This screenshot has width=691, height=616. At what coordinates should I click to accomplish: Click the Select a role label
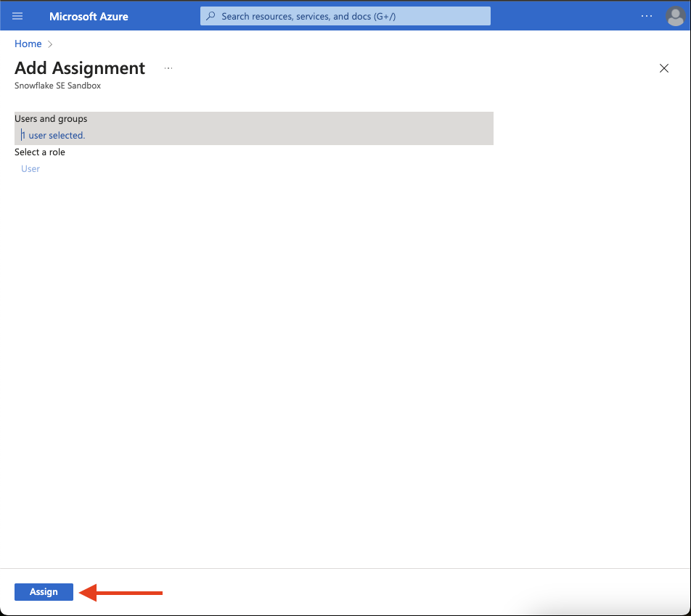[x=40, y=152]
